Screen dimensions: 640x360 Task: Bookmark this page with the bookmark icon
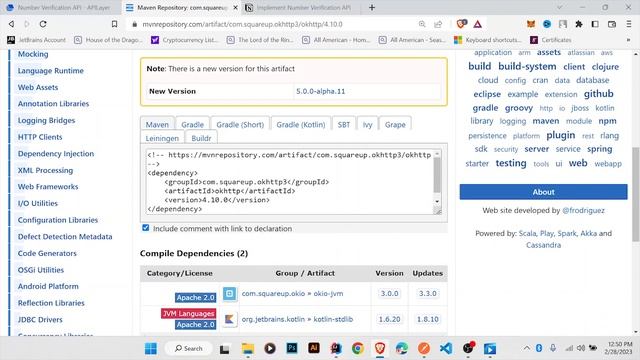tap(114, 24)
